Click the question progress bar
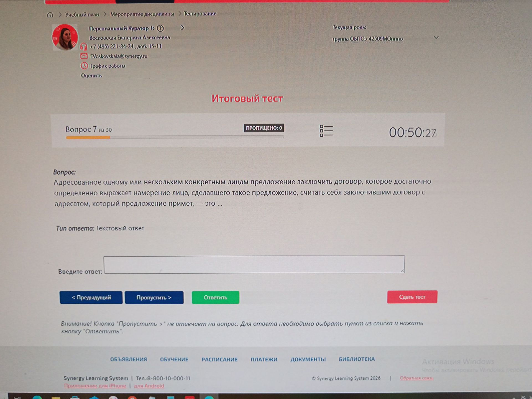 click(175, 137)
